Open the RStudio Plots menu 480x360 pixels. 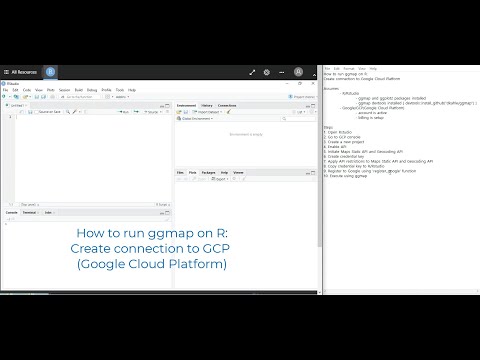[51, 90]
